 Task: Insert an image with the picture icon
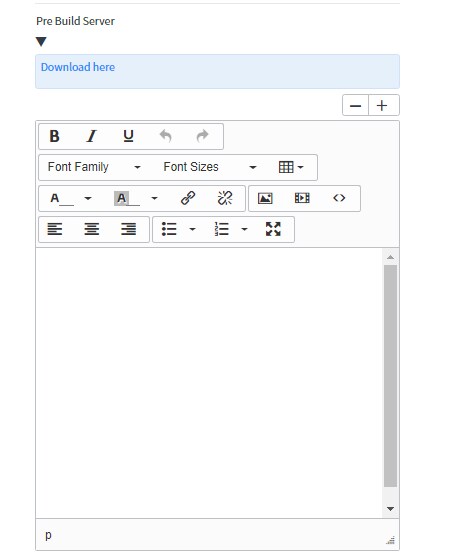[x=265, y=198]
